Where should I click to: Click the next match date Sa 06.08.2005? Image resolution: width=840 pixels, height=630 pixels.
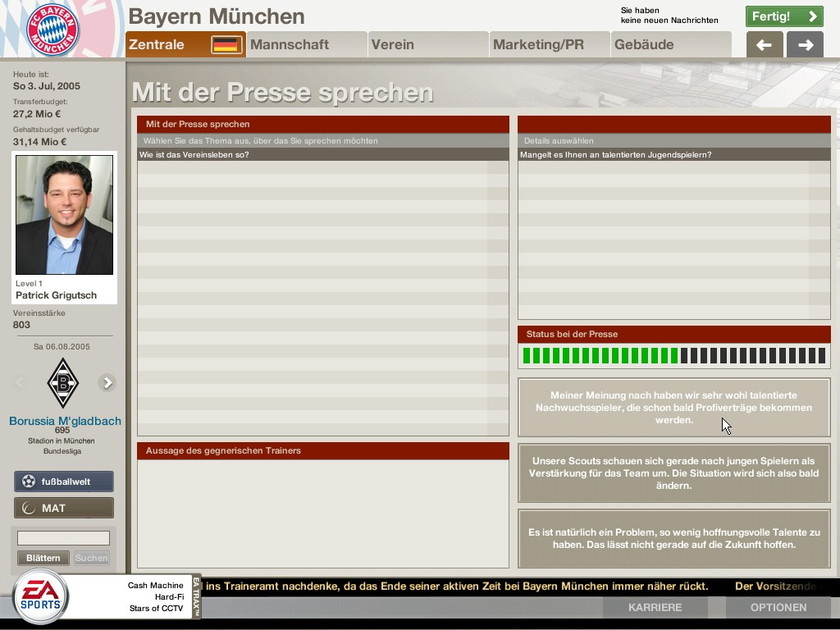(62, 347)
